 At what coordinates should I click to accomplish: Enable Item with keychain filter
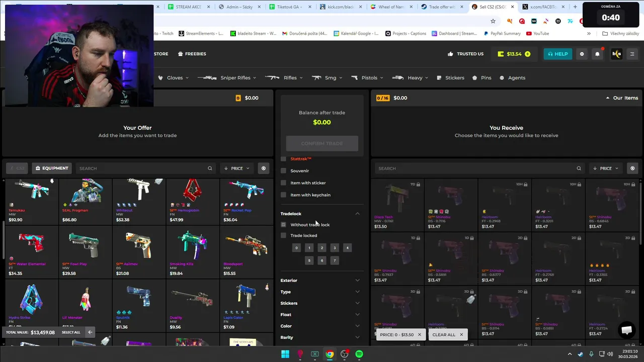click(x=283, y=195)
